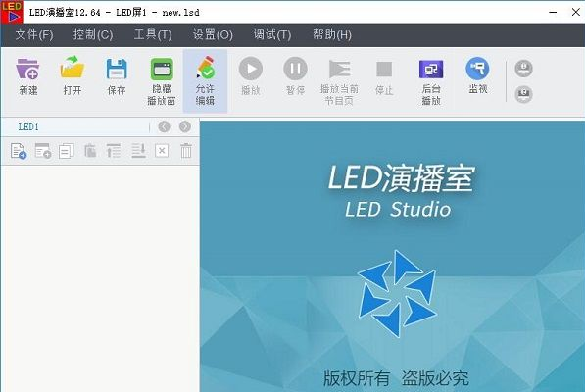This screenshot has height=392, width=585.
Task: Pause playback with the 暂停 button
Action: coord(295,76)
